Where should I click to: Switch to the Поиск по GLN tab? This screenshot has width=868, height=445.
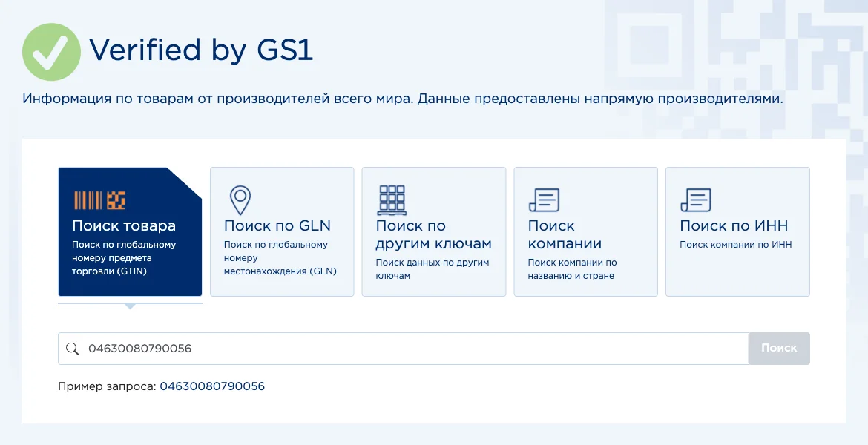pyautogui.click(x=282, y=231)
